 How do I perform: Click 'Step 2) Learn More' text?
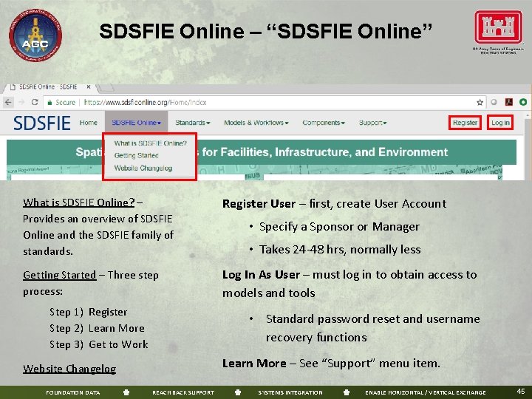click(x=97, y=328)
